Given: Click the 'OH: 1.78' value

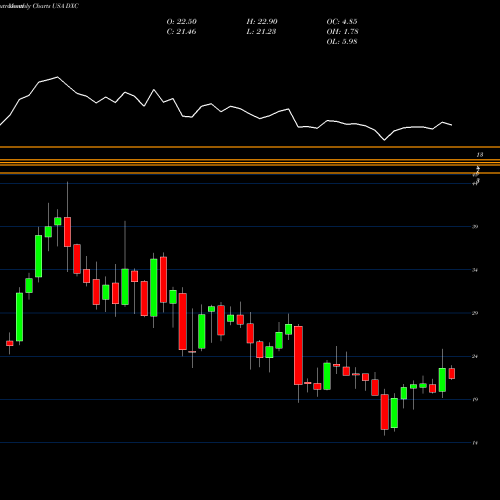Looking at the screenshot, I should pyautogui.click(x=342, y=32).
